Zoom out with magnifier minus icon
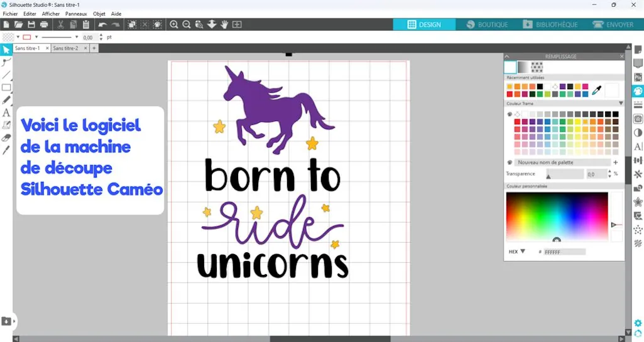644x342 pixels. tap(187, 24)
